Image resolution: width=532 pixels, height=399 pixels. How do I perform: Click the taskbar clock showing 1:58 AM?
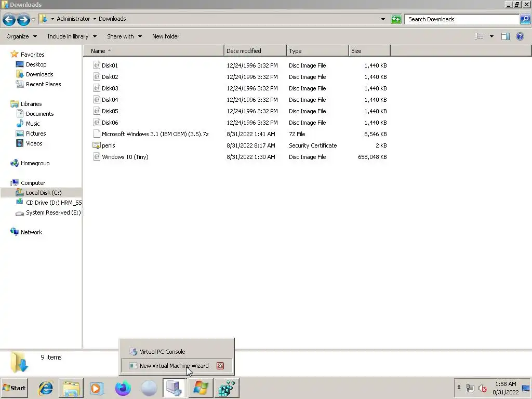[505, 388]
